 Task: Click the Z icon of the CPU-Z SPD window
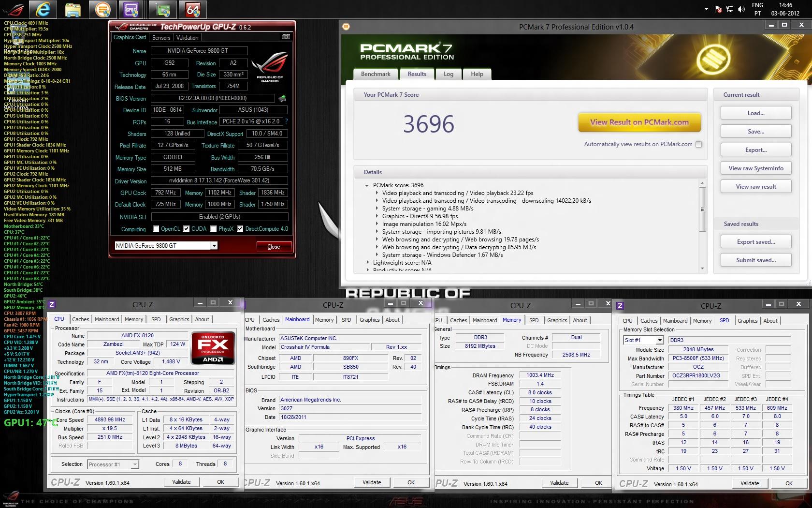[x=620, y=306]
